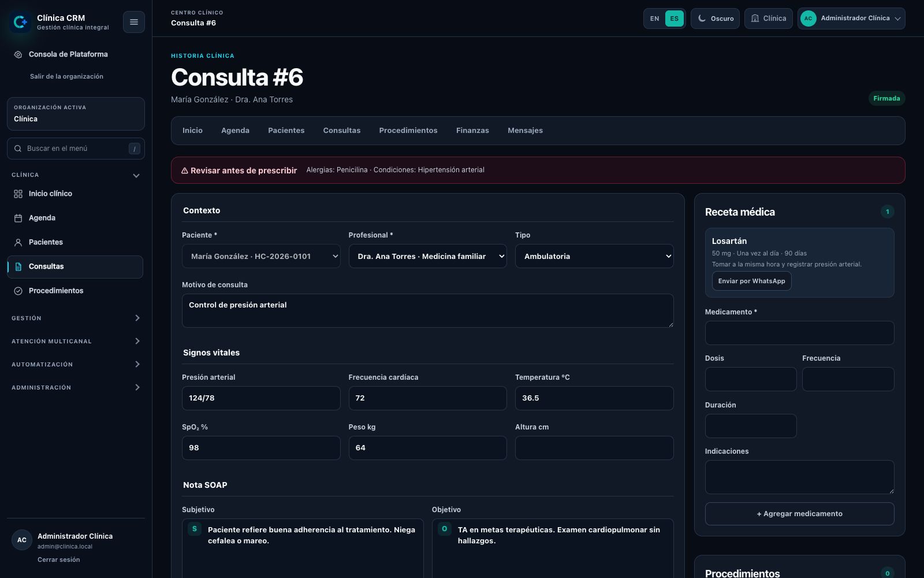Click the Receta médica count badge
The height and width of the screenshot is (578, 924).
tap(887, 212)
